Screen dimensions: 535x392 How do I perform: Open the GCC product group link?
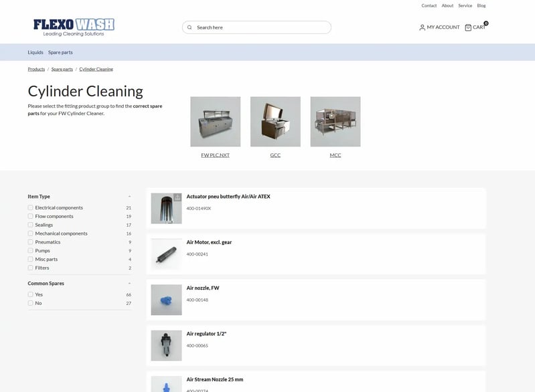[275, 155]
